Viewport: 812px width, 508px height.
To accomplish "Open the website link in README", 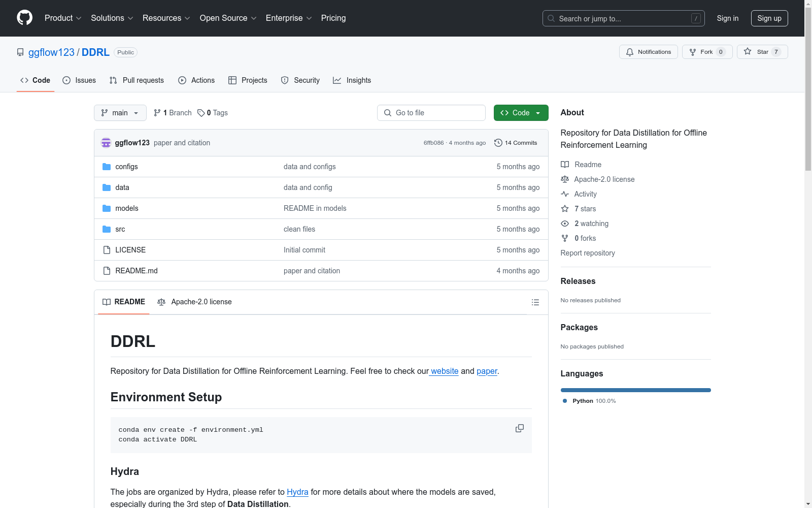I will pos(444,371).
